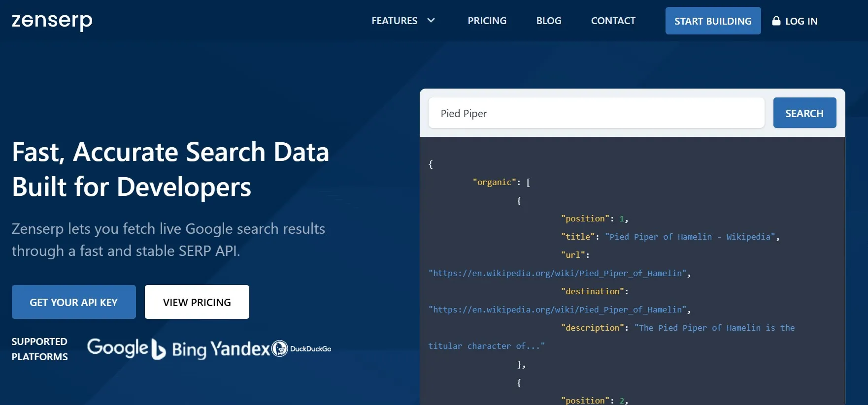The width and height of the screenshot is (868, 405).
Task: Click the SEARCH button
Action: point(804,113)
